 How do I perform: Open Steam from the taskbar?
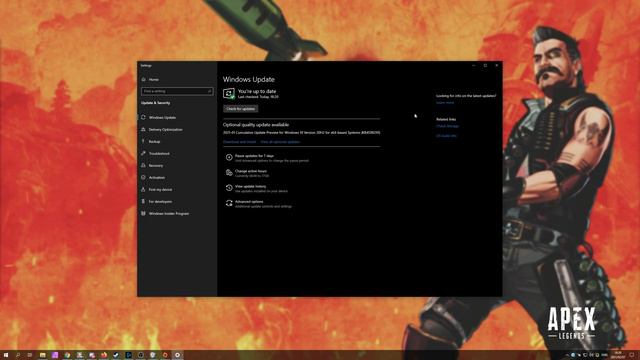pos(116,355)
